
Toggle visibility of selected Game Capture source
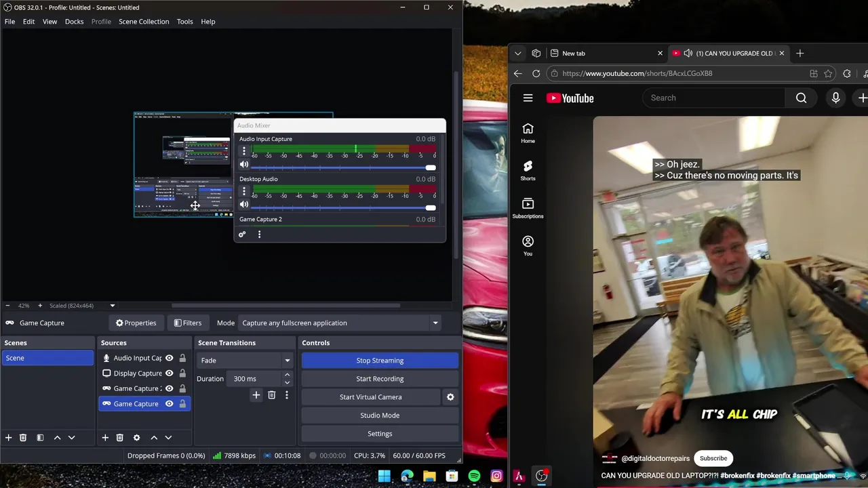click(169, 404)
